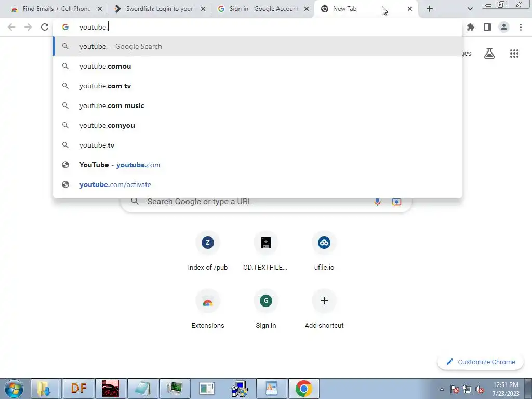Open the Google apps grid icon
532x399 pixels.
click(514, 54)
